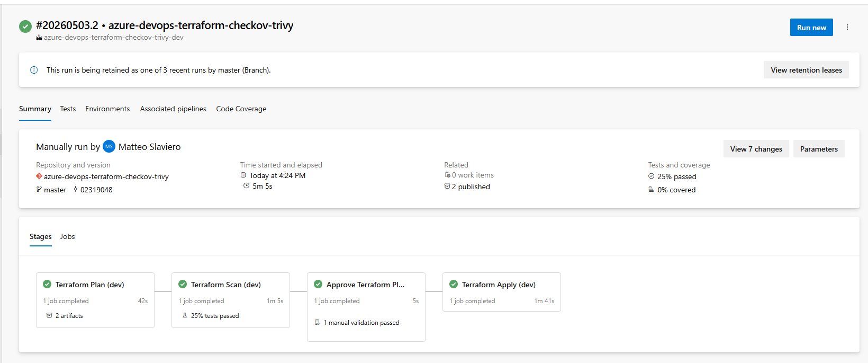Click the '1m 5s' duration text
Viewport: 868px width, 363px height.
pyautogui.click(x=275, y=301)
